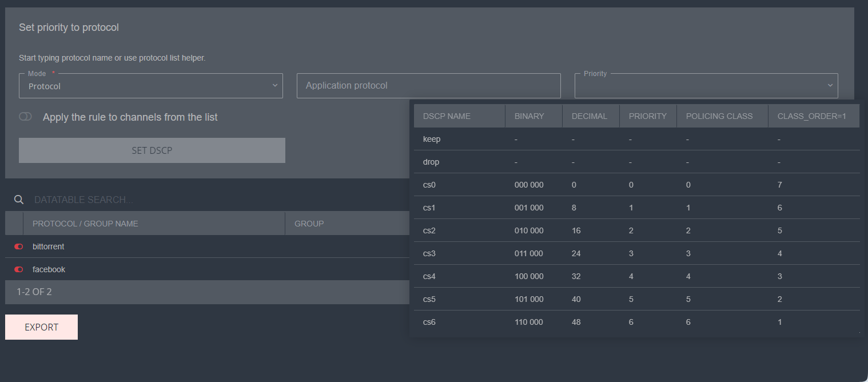Click the Application protocol input field
This screenshot has height=382, width=868.
tap(428, 86)
